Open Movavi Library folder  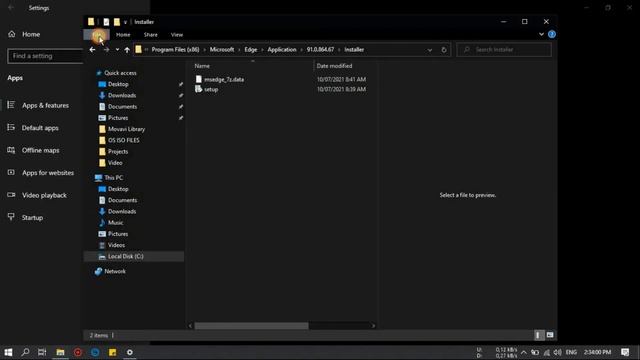126,129
